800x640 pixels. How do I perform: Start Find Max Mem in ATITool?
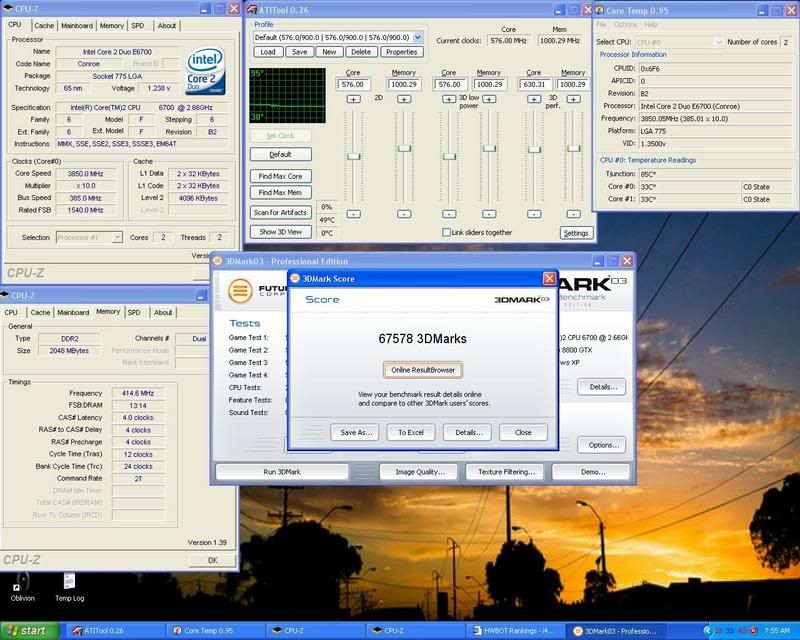281,192
